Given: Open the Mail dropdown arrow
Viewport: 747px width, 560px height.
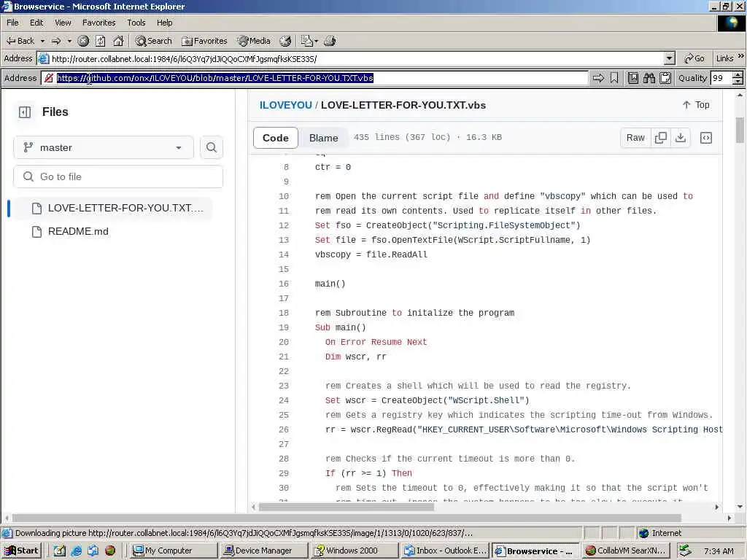Looking at the screenshot, I should tap(317, 41).
